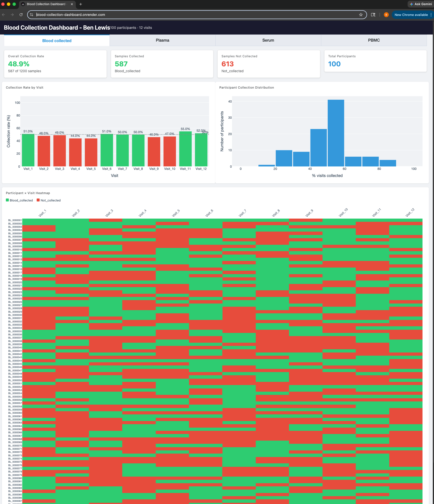Viewport: 434px width, 504px height.
Task: Click the back navigation arrow
Action: (x=4, y=15)
